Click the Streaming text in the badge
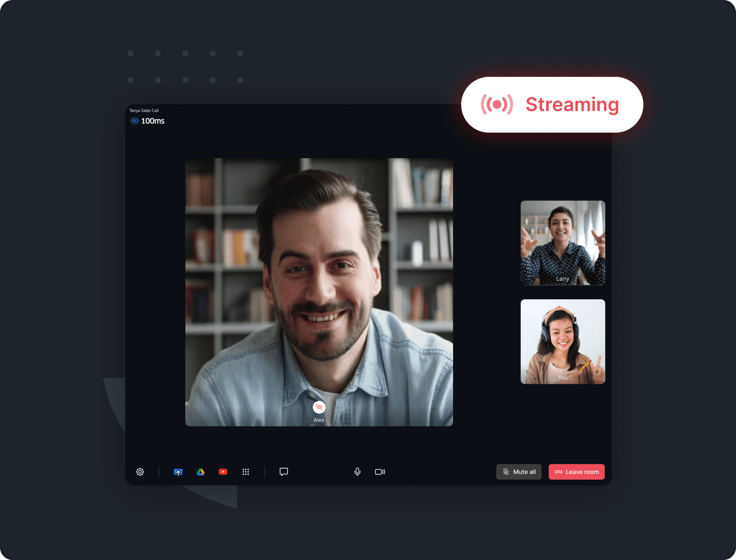This screenshot has height=560, width=736. (x=572, y=105)
